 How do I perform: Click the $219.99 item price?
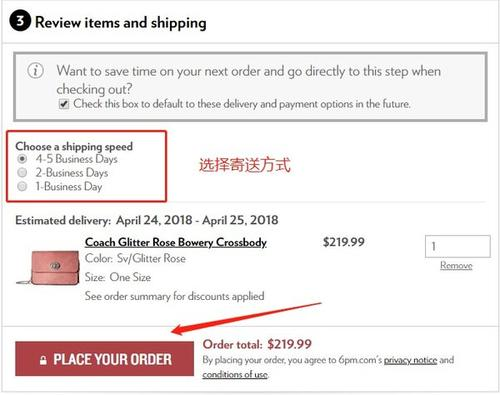(344, 242)
